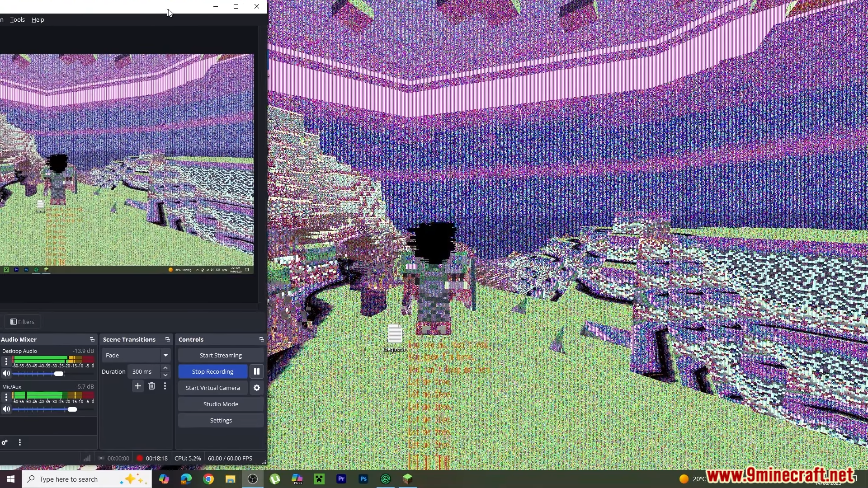Click the 300 ms duration field

pos(144,371)
